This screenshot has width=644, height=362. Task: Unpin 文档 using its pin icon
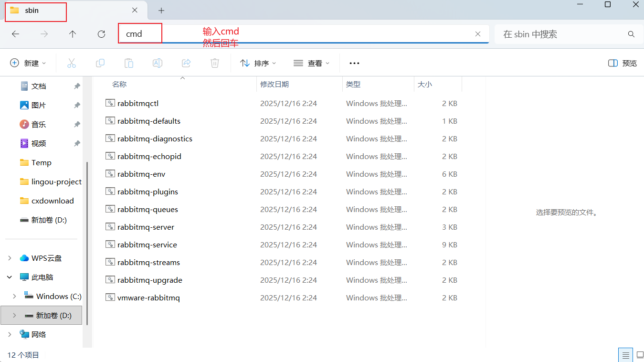tap(77, 86)
